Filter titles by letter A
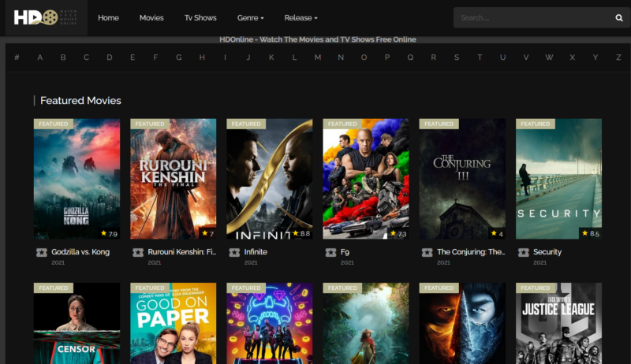This screenshot has height=364, width=631. (40, 57)
